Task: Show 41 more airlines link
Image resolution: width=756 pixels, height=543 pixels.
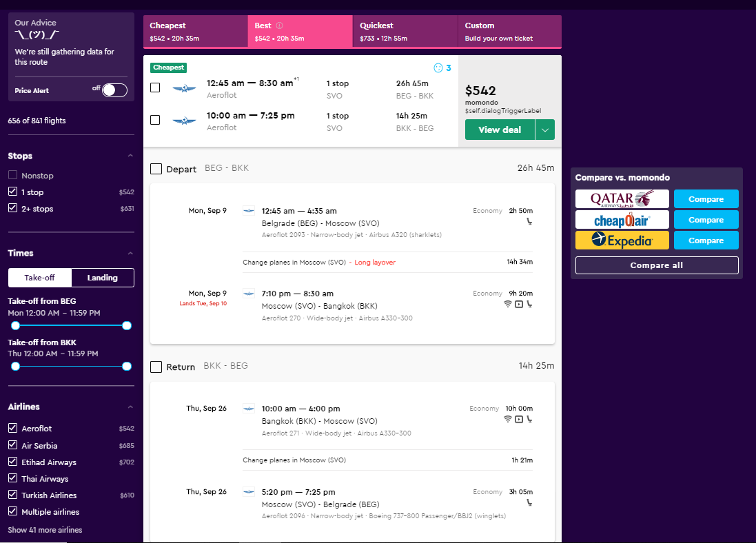Action: coord(45,529)
